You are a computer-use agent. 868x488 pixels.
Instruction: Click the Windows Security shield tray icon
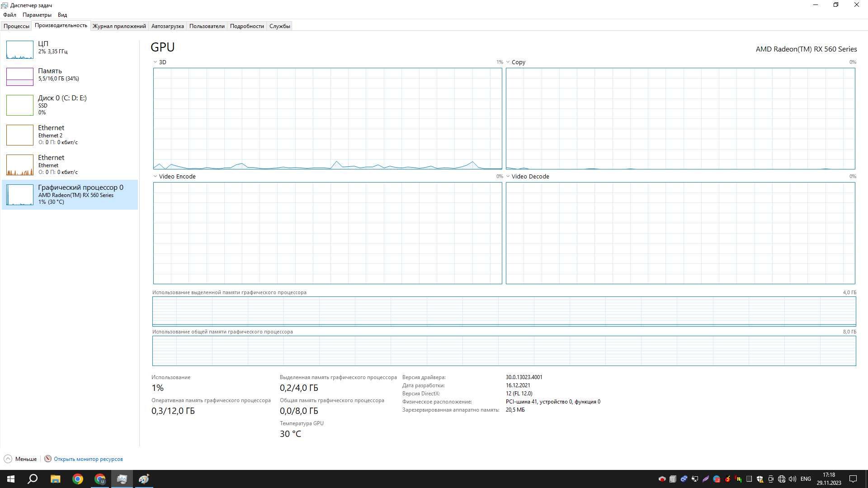[x=760, y=479]
